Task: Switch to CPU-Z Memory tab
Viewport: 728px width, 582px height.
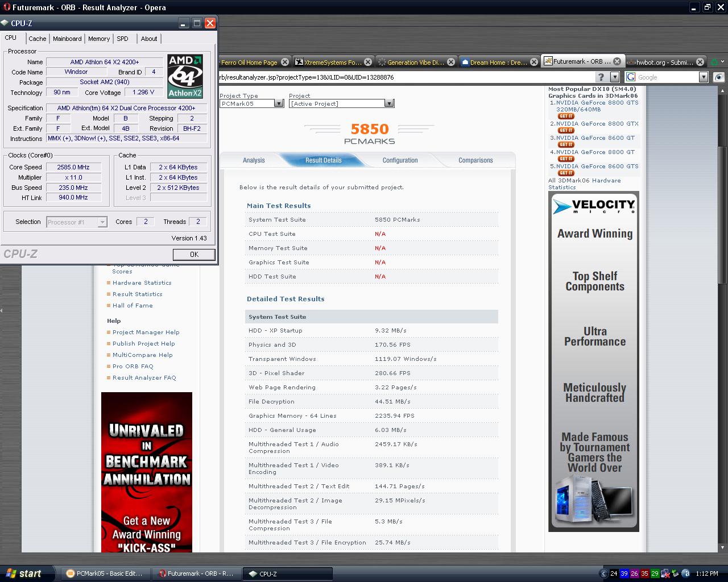Action: click(x=99, y=39)
